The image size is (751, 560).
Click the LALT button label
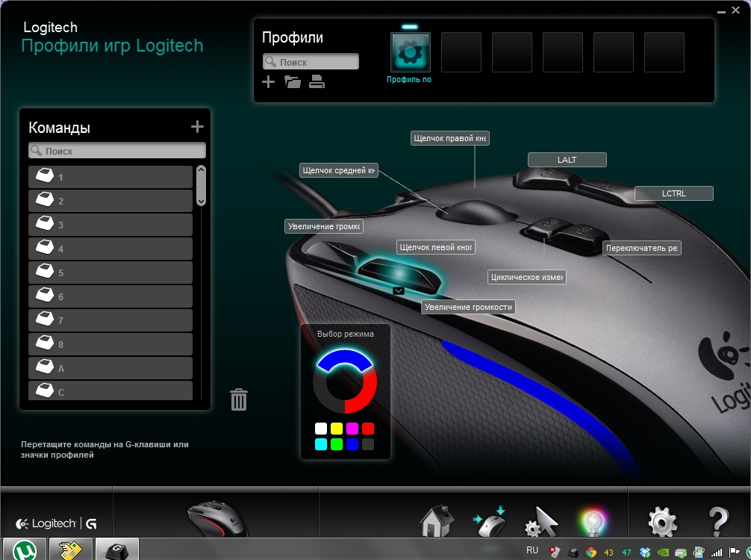point(567,160)
